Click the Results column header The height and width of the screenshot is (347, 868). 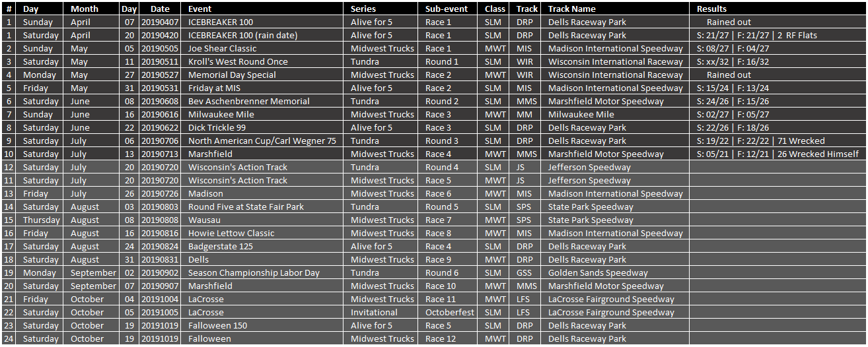[x=778, y=9]
